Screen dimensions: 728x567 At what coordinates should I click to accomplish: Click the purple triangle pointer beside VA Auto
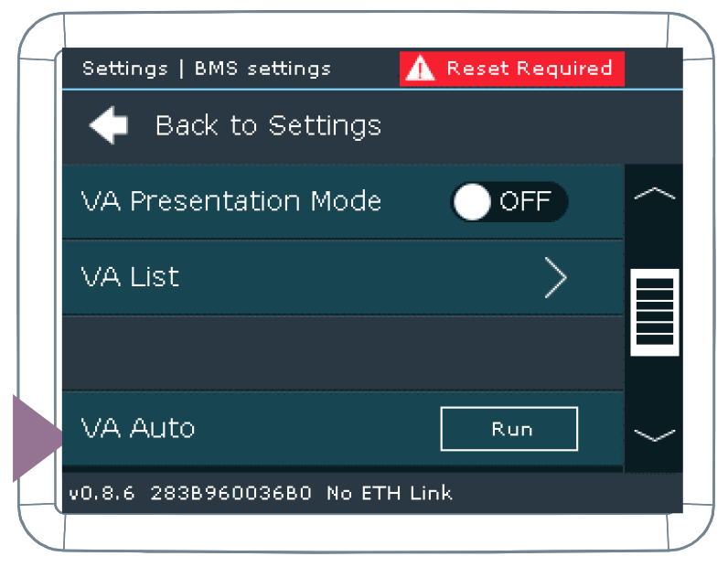point(36,438)
